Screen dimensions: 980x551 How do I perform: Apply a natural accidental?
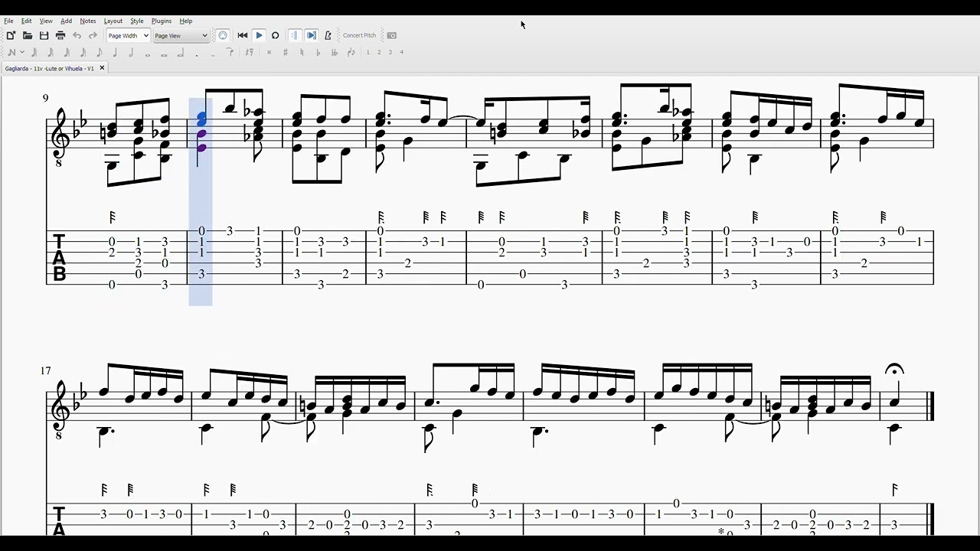[302, 52]
